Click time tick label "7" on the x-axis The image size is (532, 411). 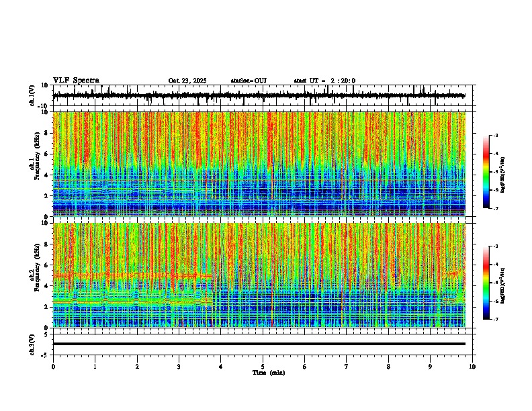[347, 367]
